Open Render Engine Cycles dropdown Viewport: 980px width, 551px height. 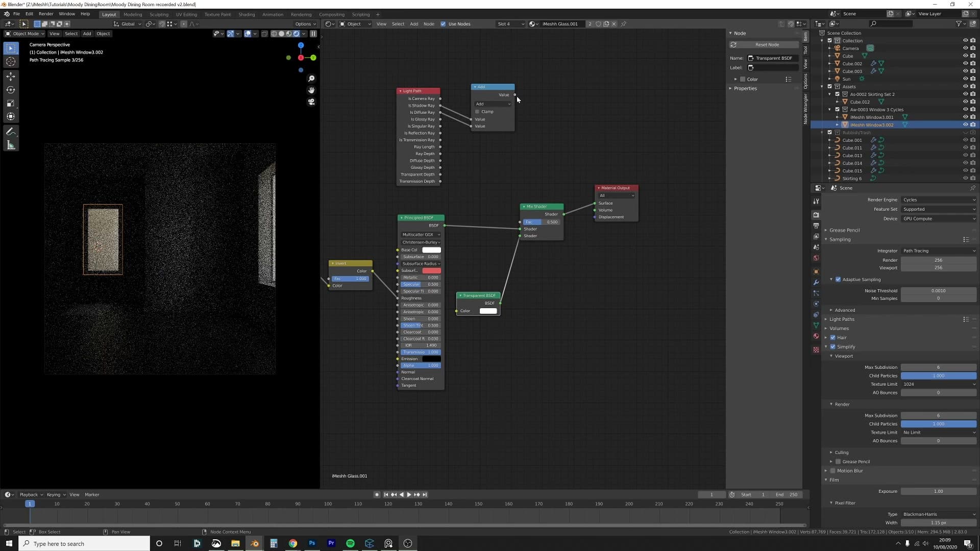tap(938, 200)
